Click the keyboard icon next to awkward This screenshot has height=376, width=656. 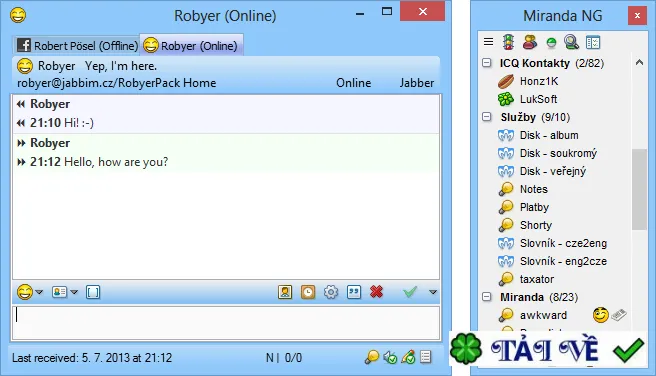pos(619,315)
